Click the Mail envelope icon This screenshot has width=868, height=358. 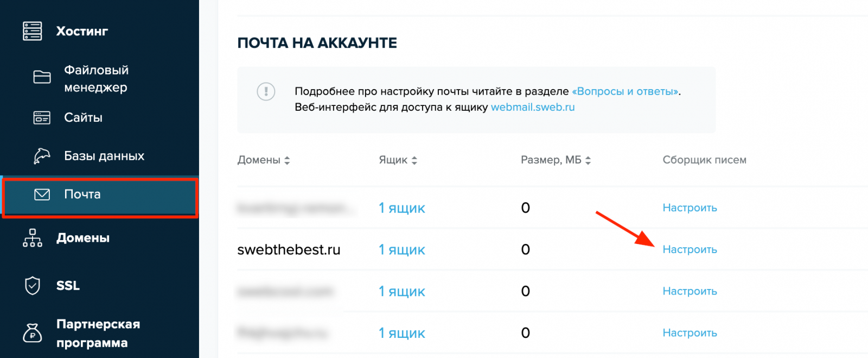[42, 194]
